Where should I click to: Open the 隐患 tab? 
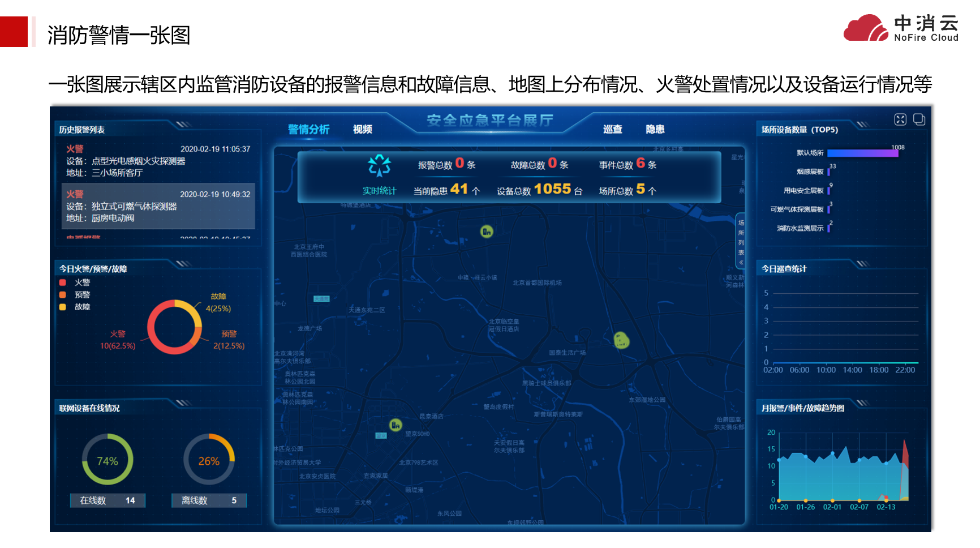point(655,130)
